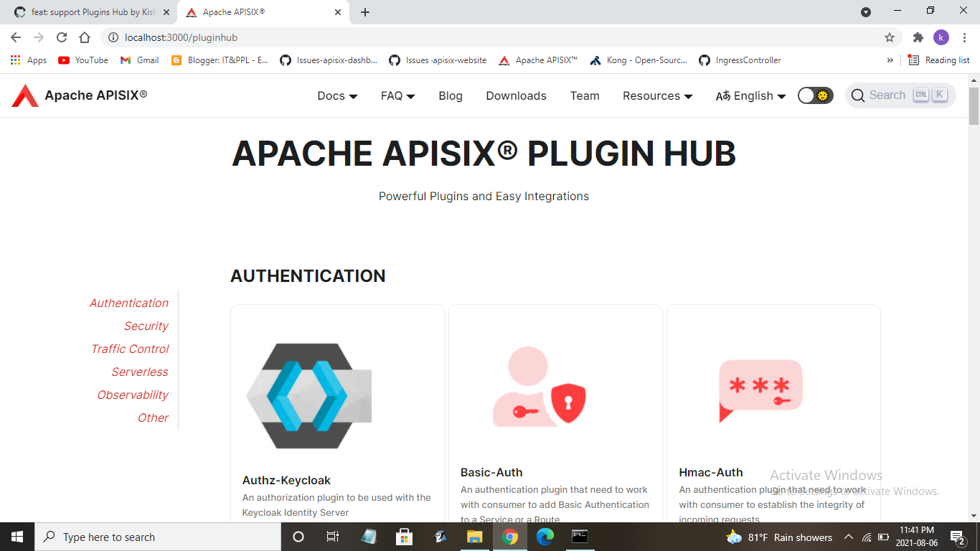
Task: Click the Apache APISIX brand text
Action: point(96,95)
